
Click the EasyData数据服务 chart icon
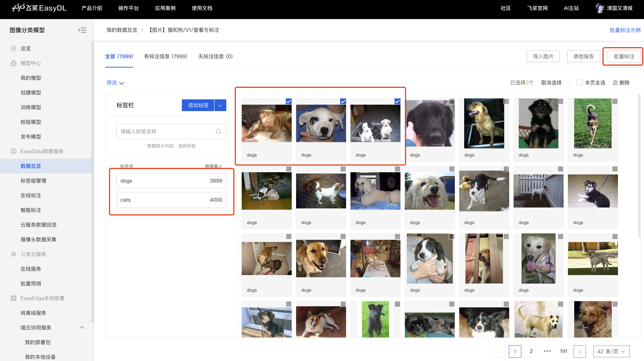[x=13, y=151]
